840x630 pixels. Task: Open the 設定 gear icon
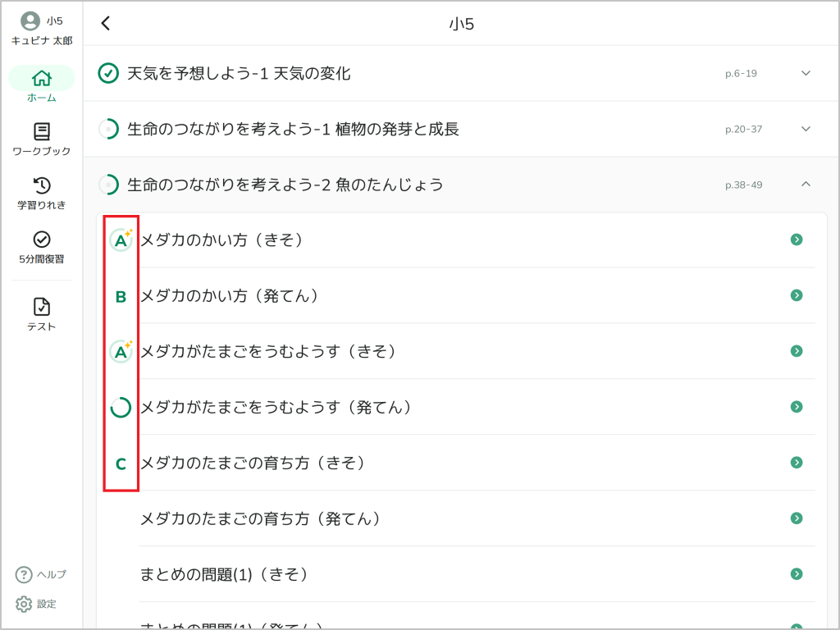pyautogui.click(x=24, y=604)
